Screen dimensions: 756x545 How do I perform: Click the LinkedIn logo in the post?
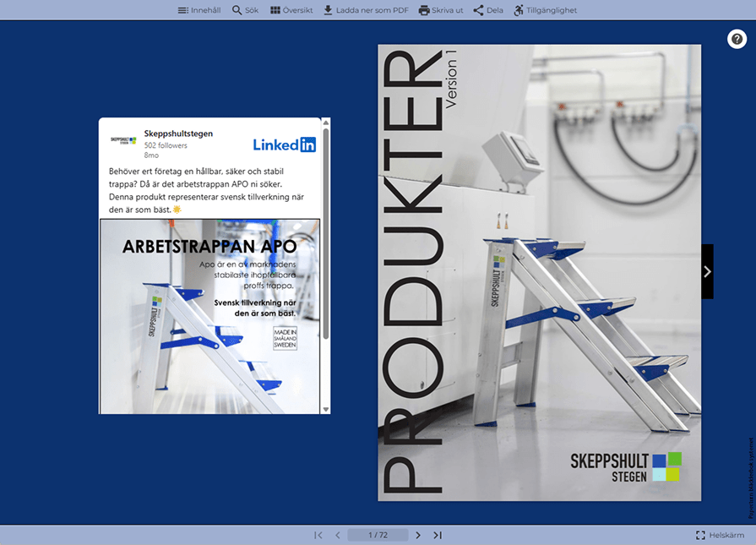click(x=285, y=144)
